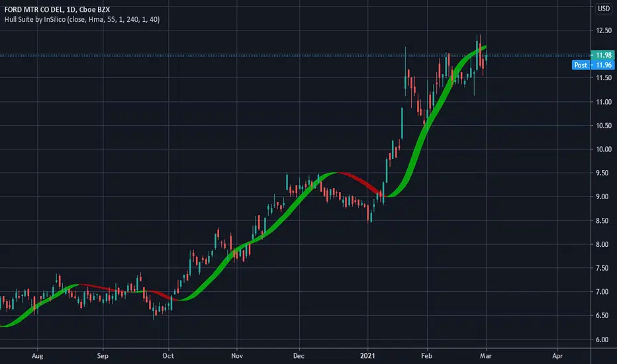
Task: Click the Nov date axis label
Action: pyautogui.click(x=237, y=356)
